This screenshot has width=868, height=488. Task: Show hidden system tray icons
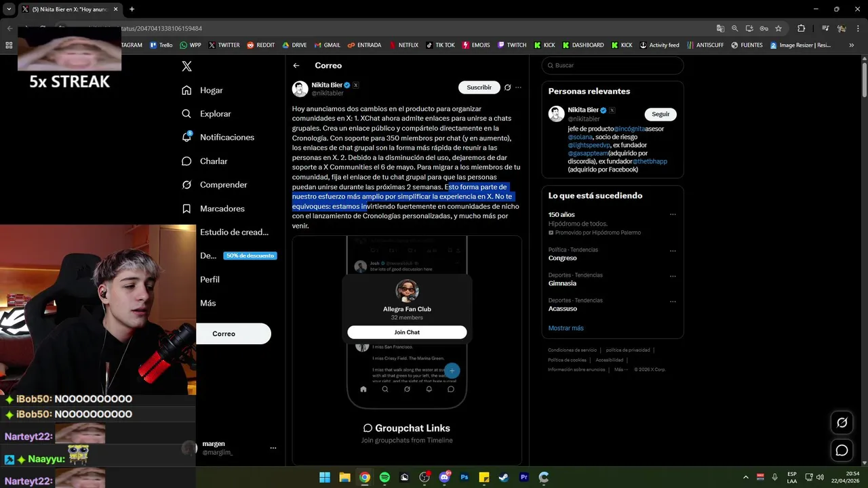[x=745, y=477]
